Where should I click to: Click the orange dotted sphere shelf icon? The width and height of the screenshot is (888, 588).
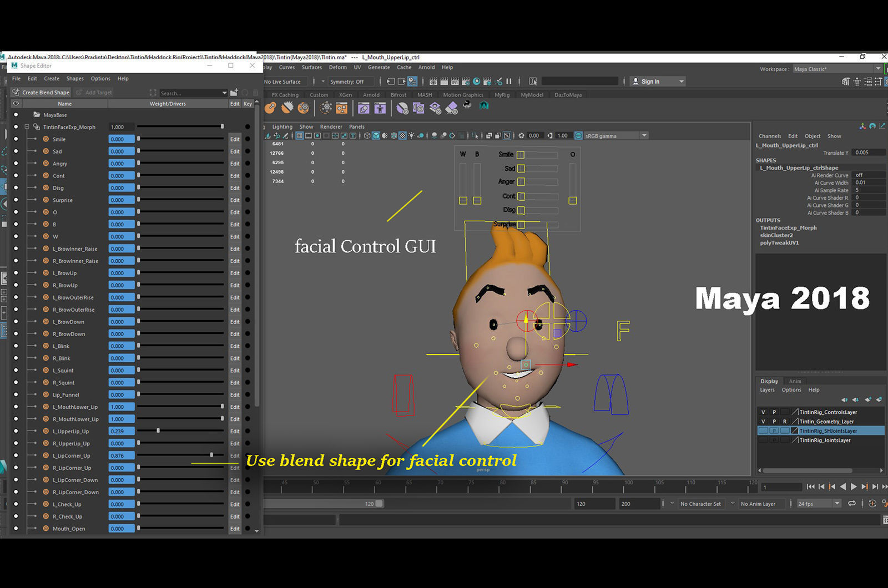(304, 108)
